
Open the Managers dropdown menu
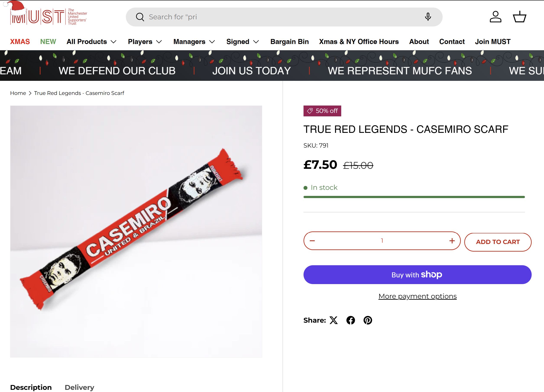(194, 42)
